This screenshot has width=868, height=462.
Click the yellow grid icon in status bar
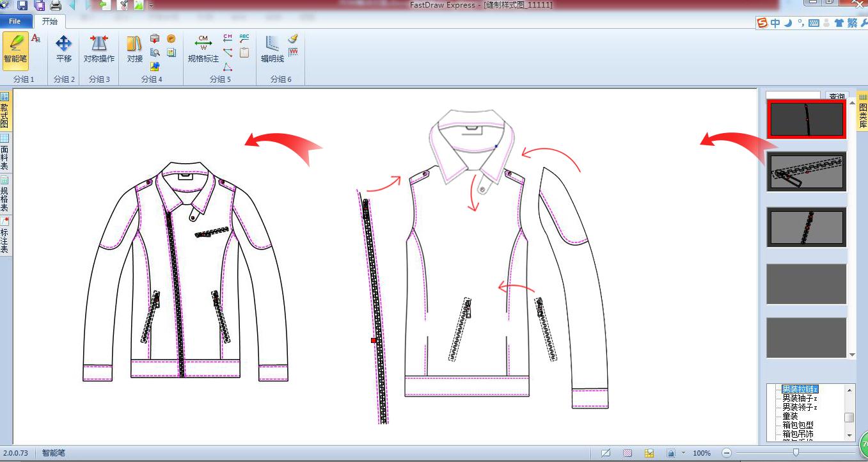(x=649, y=453)
